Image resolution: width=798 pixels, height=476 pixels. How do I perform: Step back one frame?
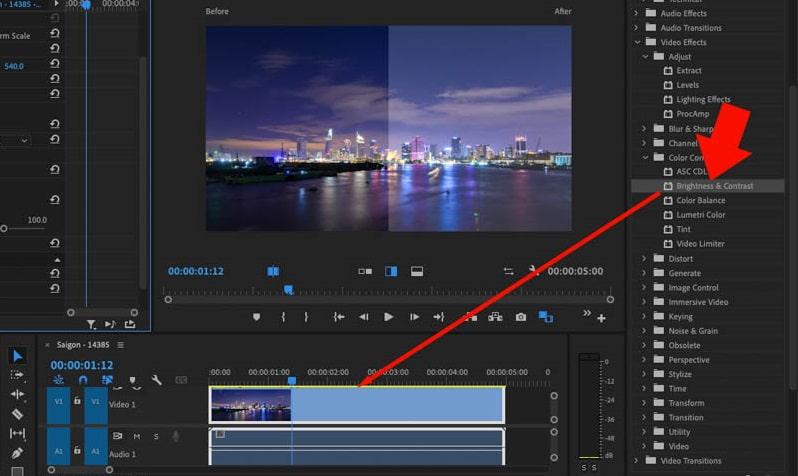click(x=363, y=317)
